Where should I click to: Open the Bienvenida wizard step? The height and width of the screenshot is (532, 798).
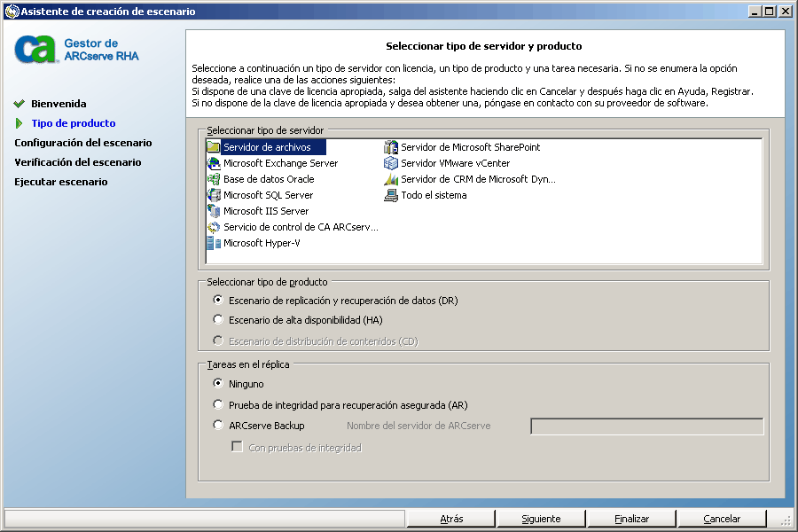click(59, 104)
